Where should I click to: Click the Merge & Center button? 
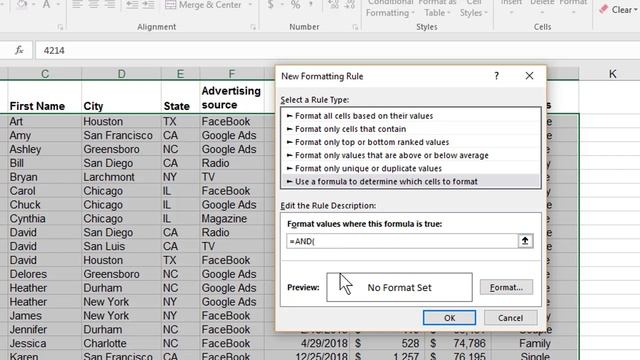[203, 4]
